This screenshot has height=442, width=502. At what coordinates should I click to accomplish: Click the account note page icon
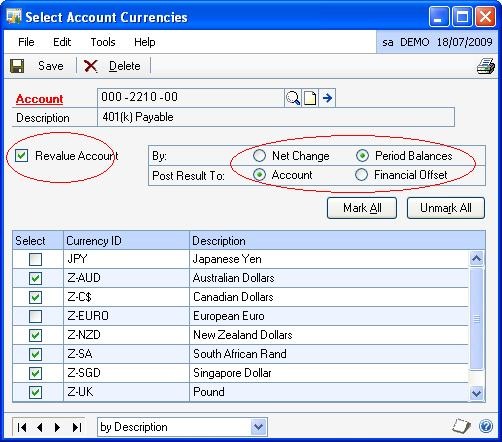tap(310, 98)
